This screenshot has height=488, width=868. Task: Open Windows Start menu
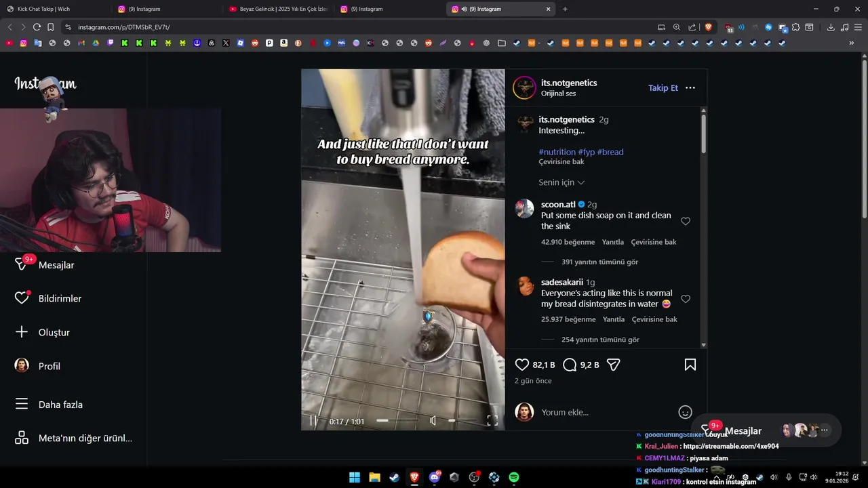[x=354, y=477]
